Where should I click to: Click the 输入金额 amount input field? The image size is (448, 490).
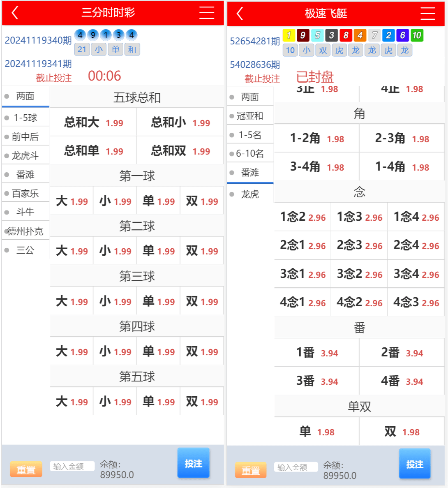[72, 467]
